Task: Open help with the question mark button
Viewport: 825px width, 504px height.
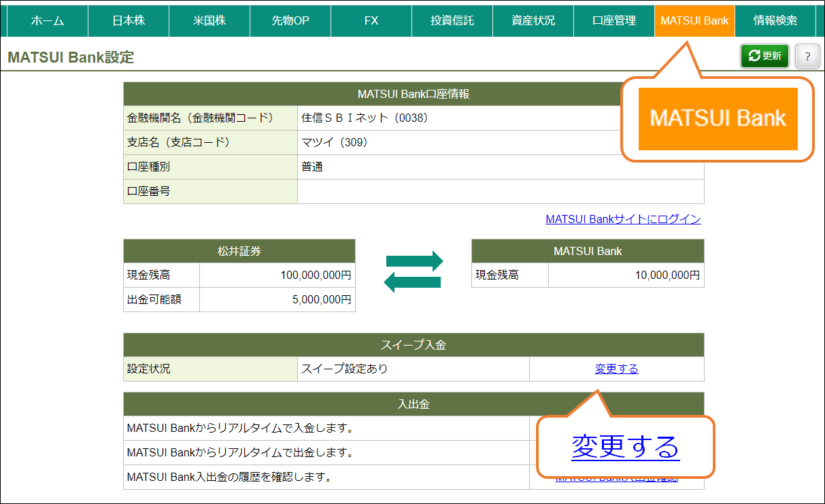Action: (x=807, y=56)
